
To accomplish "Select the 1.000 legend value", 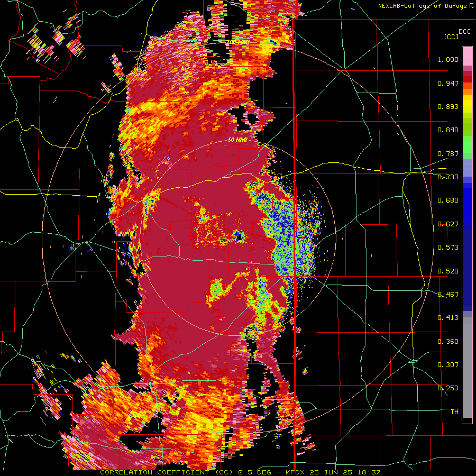I will click(448, 59).
